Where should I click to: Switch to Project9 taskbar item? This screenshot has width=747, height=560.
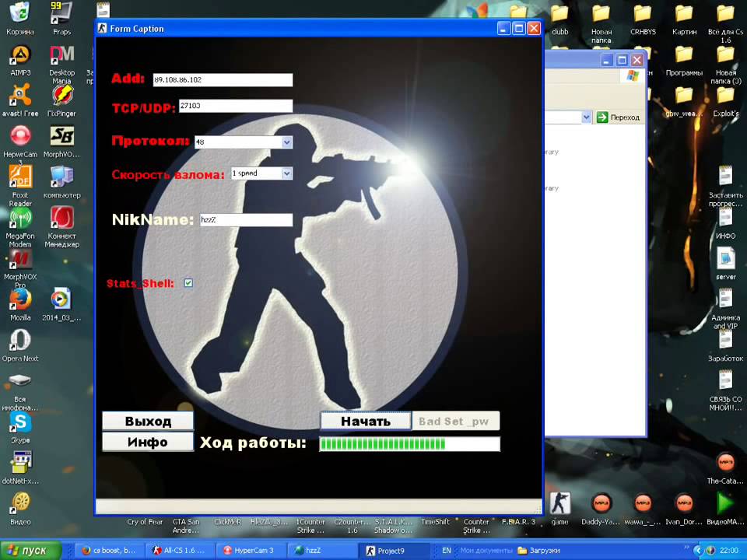coord(394,551)
